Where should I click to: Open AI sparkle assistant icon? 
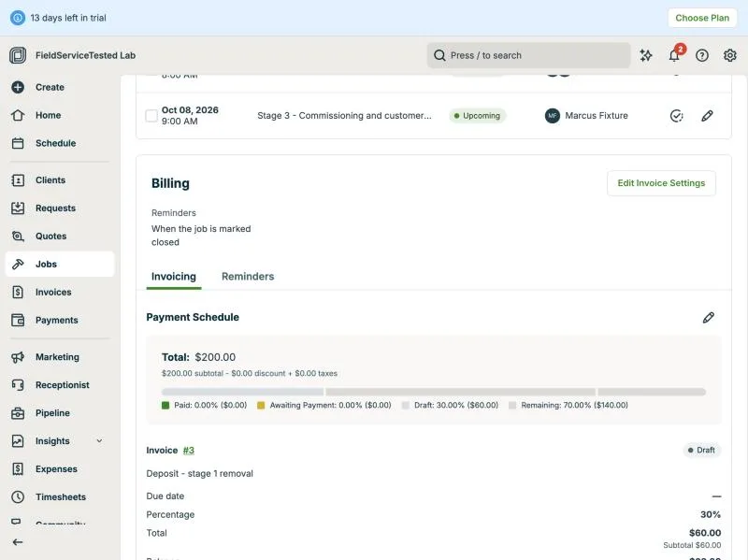click(646, 55)
